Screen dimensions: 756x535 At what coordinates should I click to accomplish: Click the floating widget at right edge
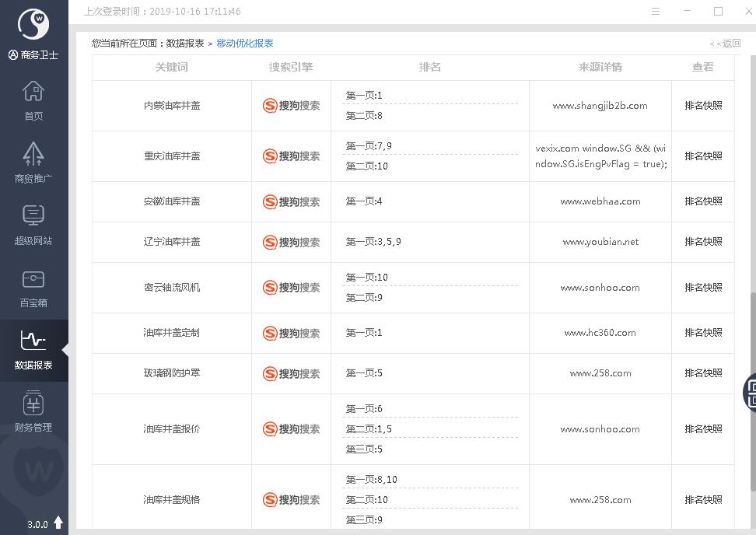click(x=750, y=391)
